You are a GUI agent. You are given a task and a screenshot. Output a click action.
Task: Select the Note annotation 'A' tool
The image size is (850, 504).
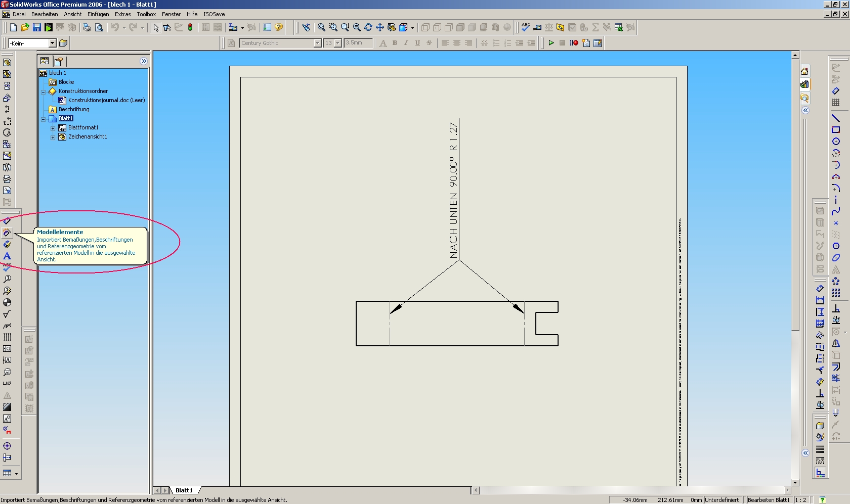point(7,256)
